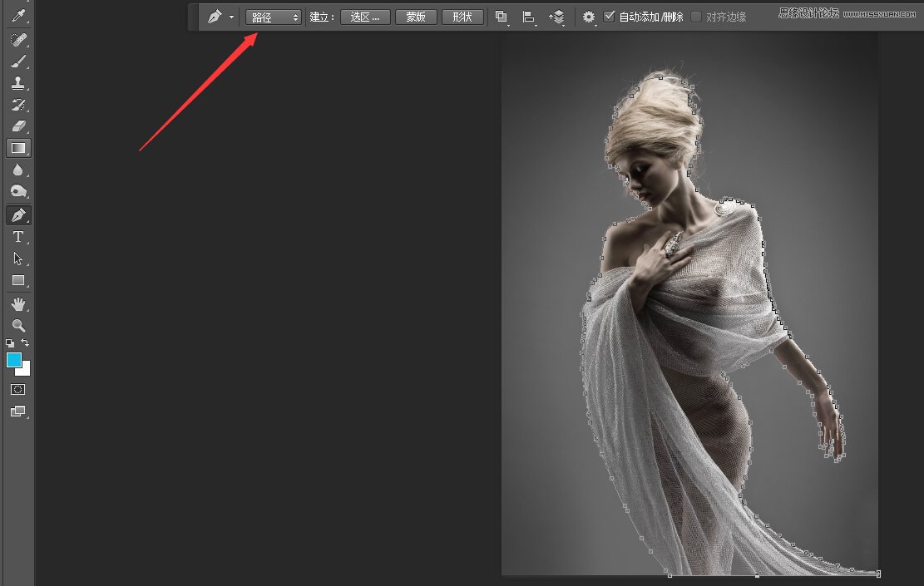The image size is (924, 586).
Task: Select the Zoom magnifier tool
Action: 18,325
